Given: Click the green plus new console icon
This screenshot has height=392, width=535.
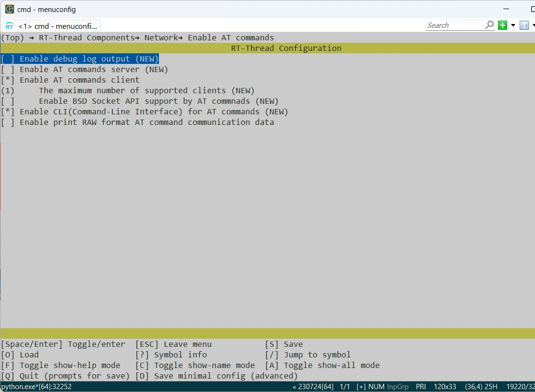Looking at the screenshot, I should click(x=503, y=25).
